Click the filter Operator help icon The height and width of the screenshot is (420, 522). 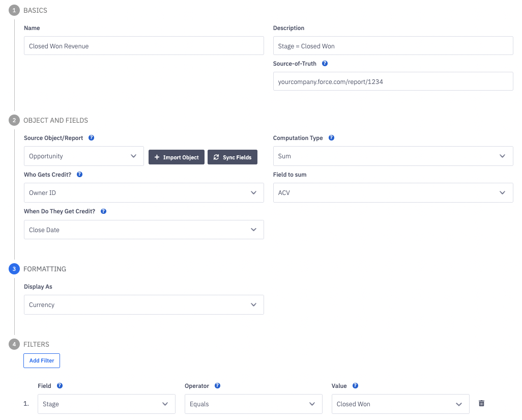[217, 386]
